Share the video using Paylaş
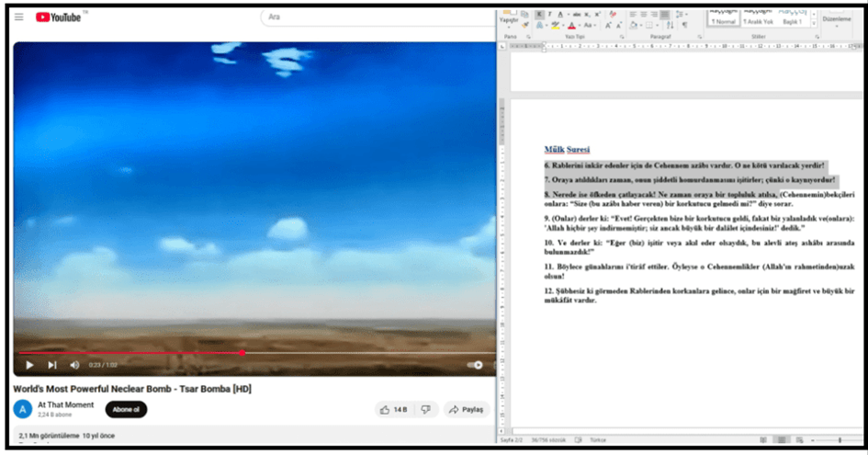 click(x=466, y=409)
